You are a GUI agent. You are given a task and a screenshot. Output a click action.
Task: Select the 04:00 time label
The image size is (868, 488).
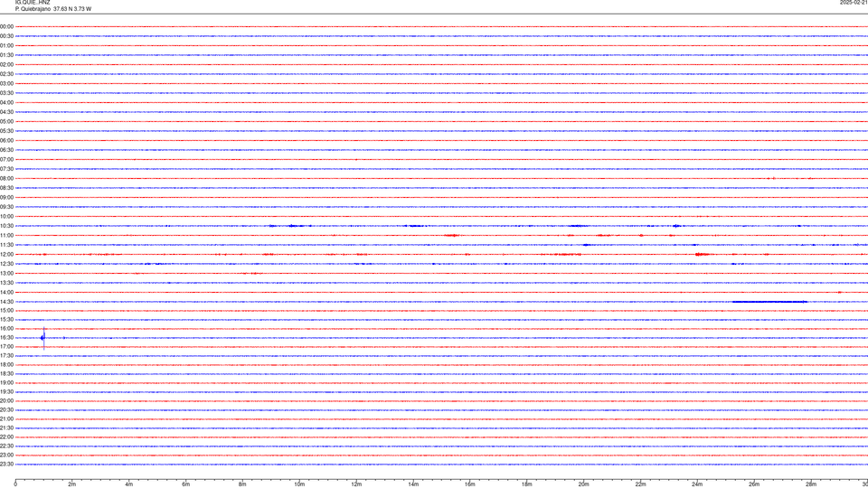click(6, 103)
